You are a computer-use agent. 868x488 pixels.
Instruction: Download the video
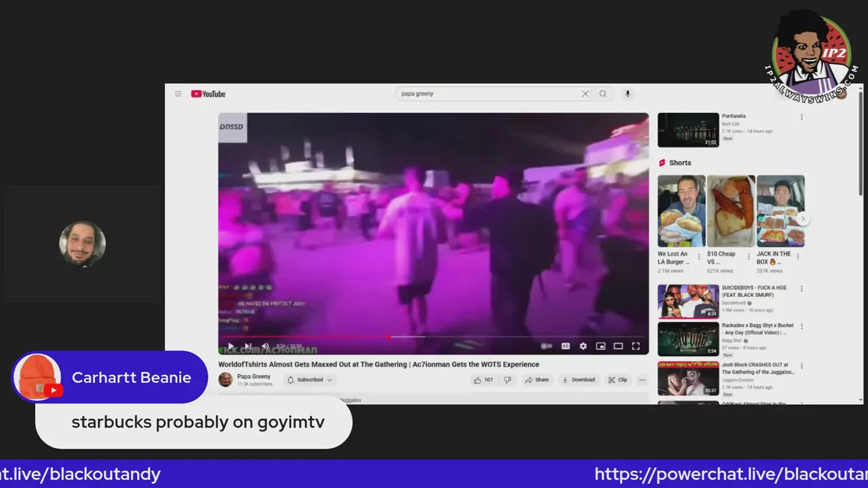click(578, 380)
